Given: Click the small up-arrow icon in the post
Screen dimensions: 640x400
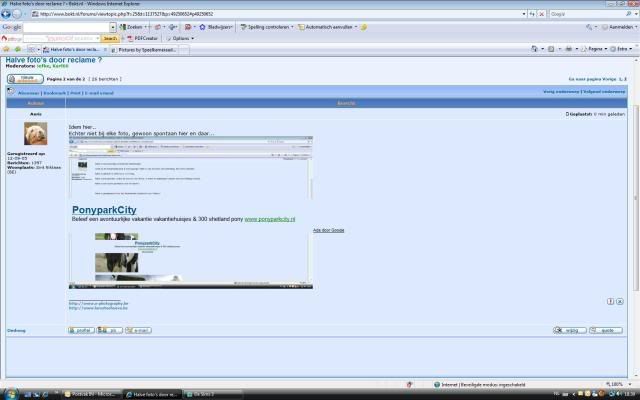Looking at the screenshot, I should 611,302.
